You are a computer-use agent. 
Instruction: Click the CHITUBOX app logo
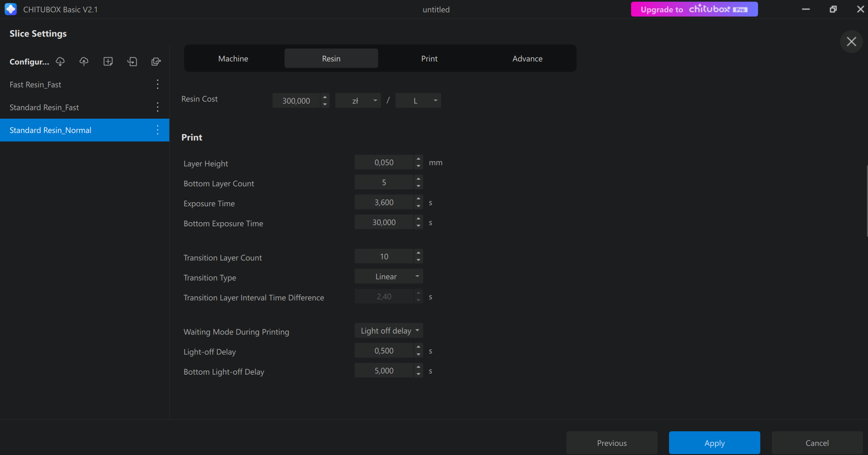[10, 9]
